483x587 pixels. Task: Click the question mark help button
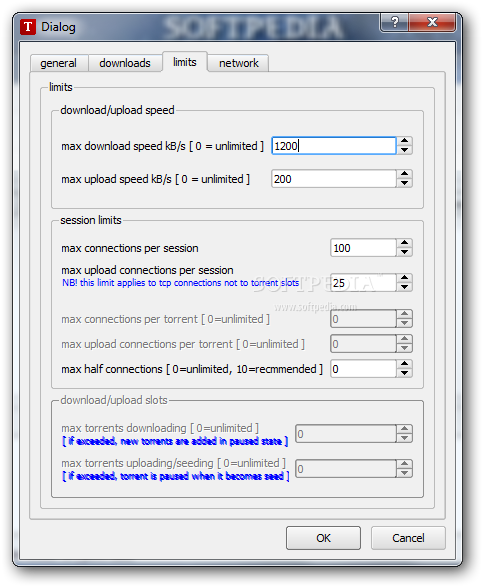pos(395,22)
